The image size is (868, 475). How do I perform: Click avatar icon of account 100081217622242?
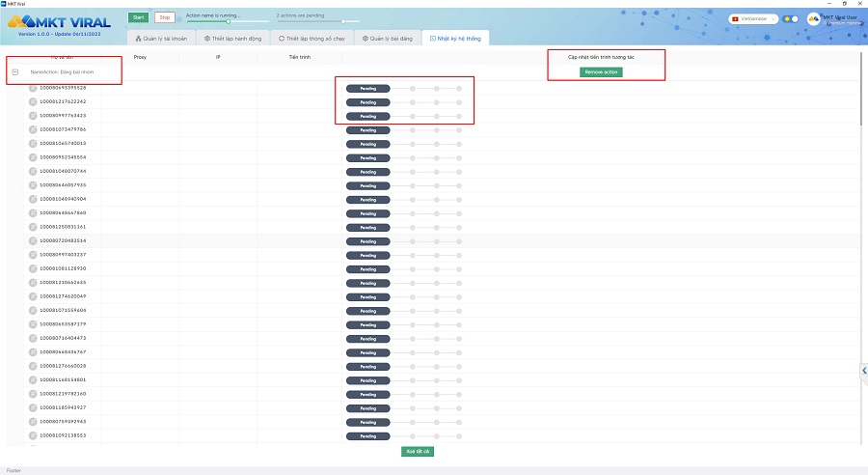point(33,102)
